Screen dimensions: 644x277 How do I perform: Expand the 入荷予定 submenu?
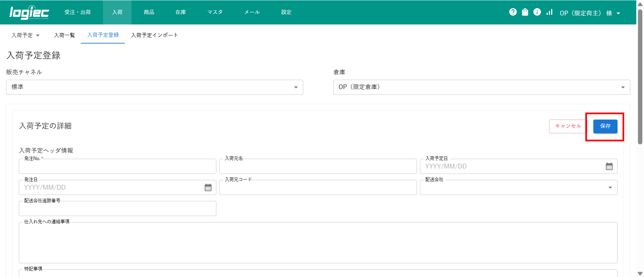coord(25,35)
